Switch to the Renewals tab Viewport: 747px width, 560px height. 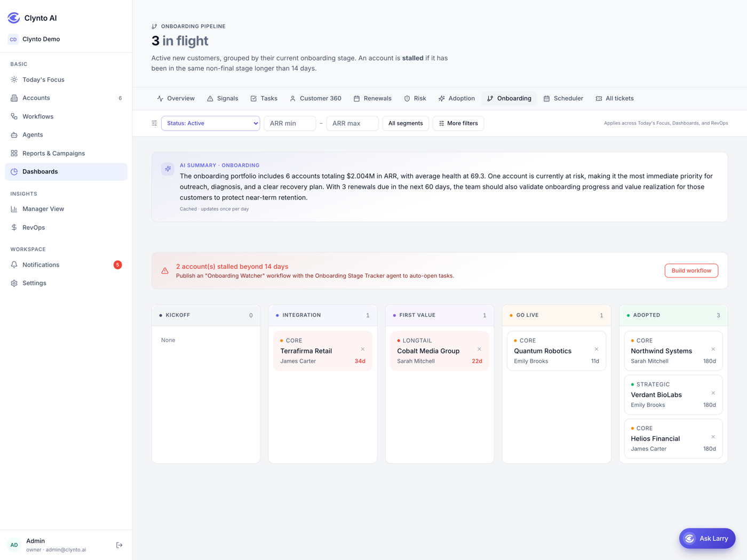[372, 98]
